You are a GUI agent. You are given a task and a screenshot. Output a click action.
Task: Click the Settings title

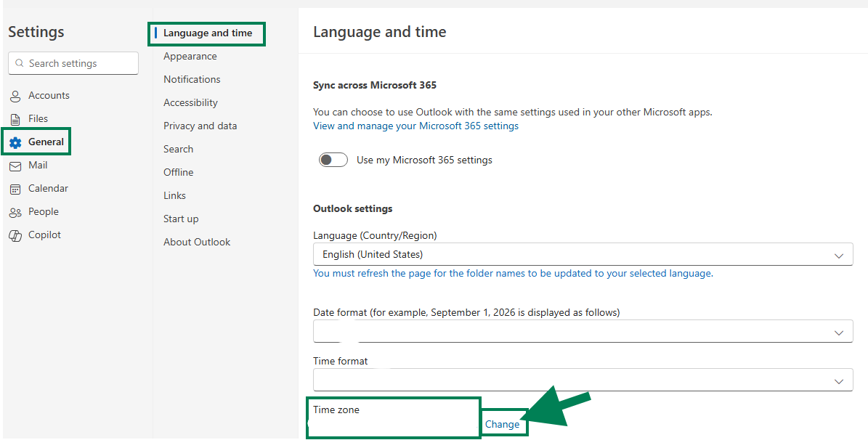point(36,32)
